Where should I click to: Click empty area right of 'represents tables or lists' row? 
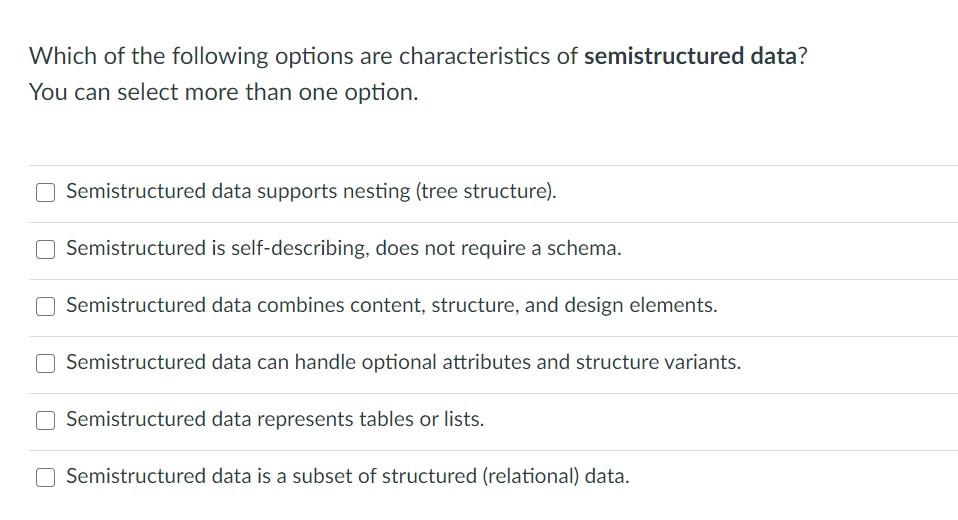(x=750, y=420)
